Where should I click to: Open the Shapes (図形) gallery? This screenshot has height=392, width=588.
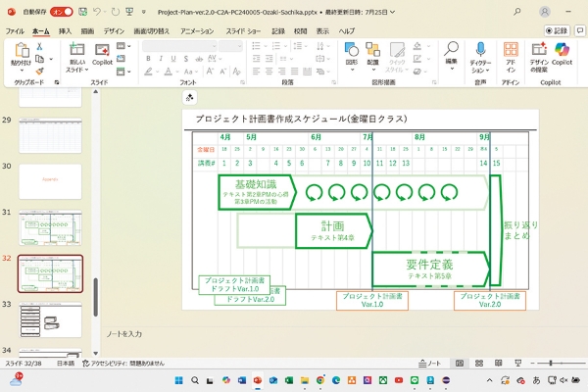351,50
